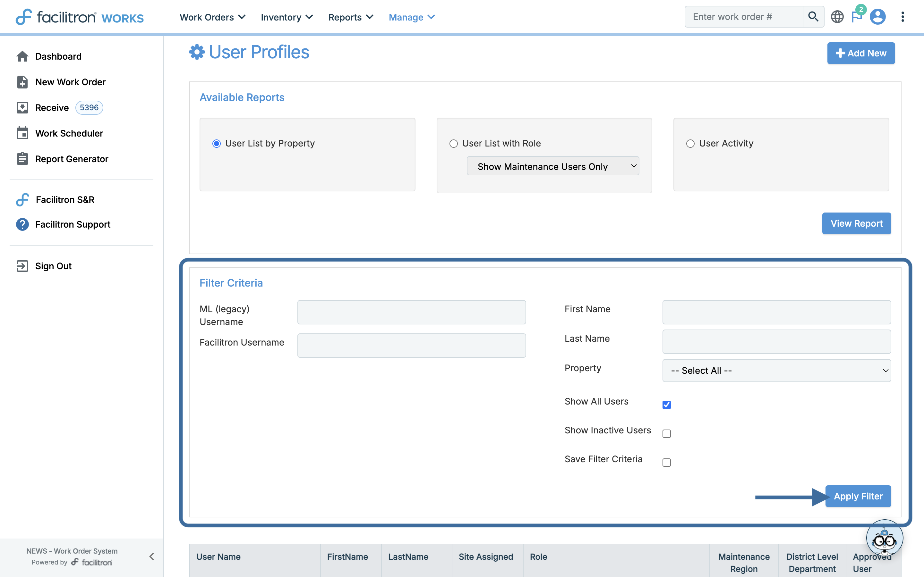Open Show Maintenance Users Only dropdown

(552, 166)
